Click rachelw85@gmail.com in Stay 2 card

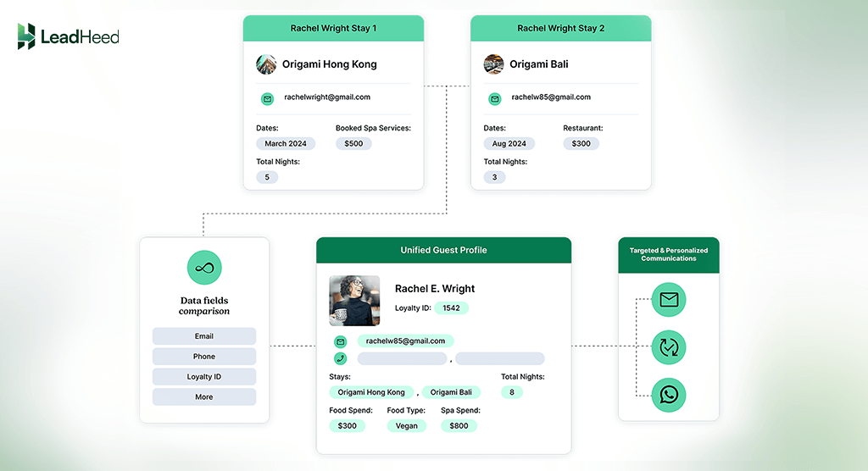pos(551,97)
